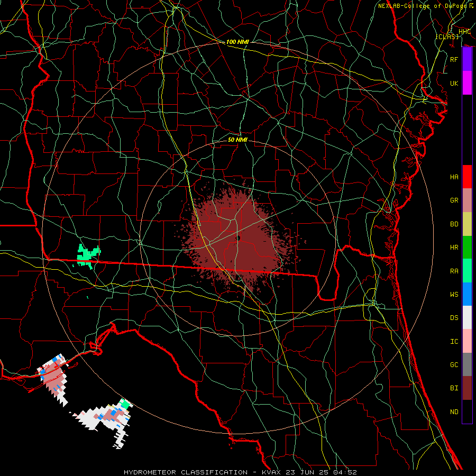
Task: Click the NEXLAB-College of DuPage header text
Action: [422, 6]
